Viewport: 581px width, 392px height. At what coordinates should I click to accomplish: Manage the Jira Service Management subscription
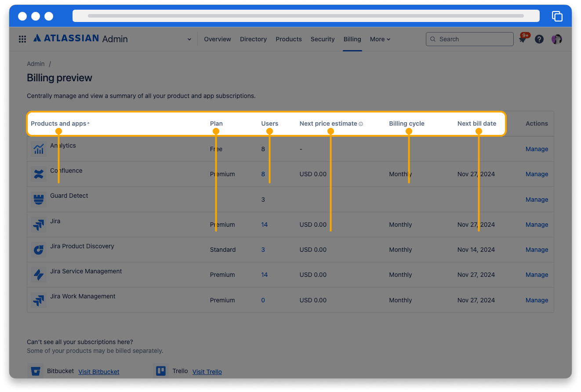click(537, 275)
